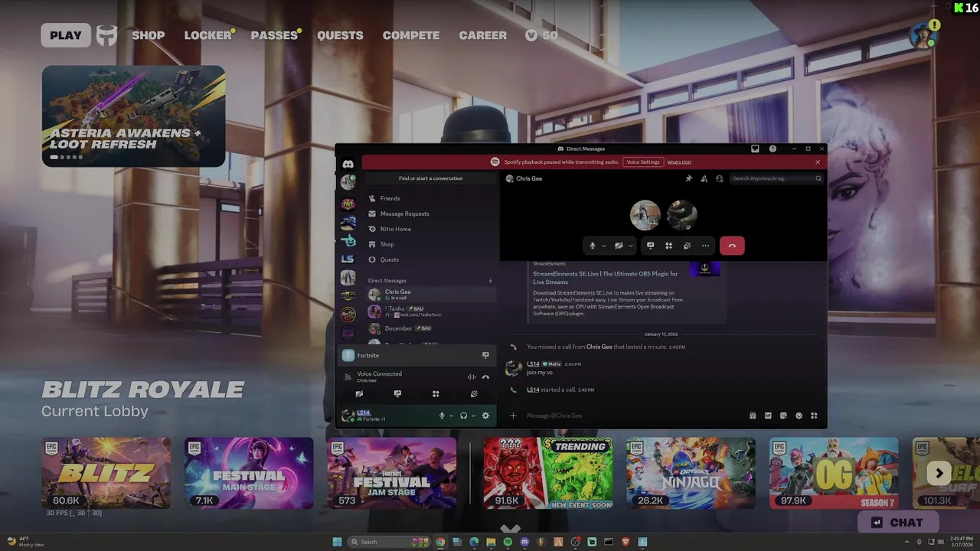This screenshot has width=980, height=551.
Task: Open StreamElements SE.Live link in chat
Action: coord(606,278)
